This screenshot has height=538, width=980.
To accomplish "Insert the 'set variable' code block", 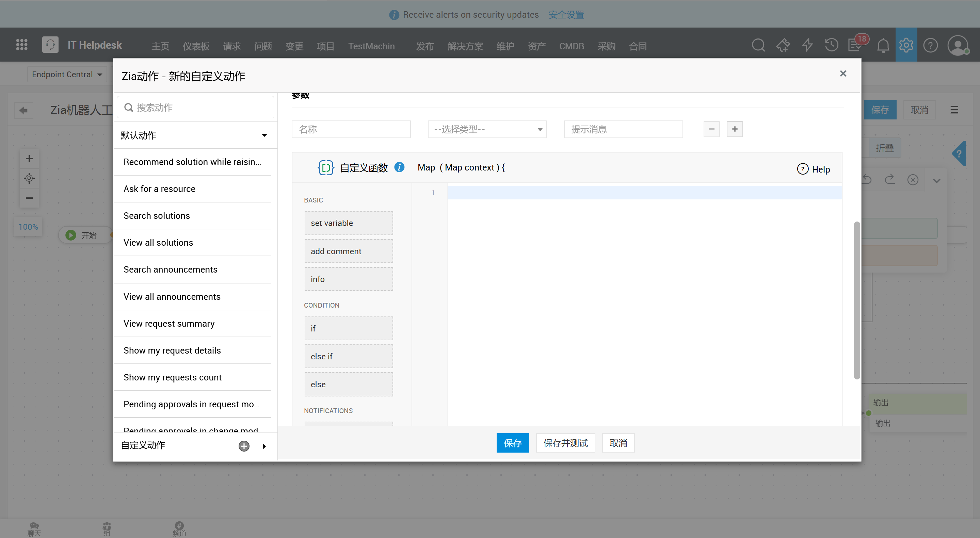I will coord(348,223).
